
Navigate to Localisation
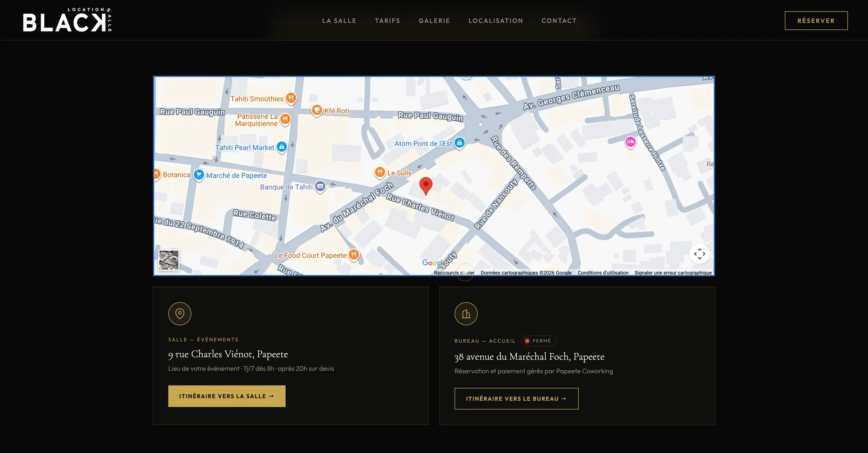(x=496, y=21)
